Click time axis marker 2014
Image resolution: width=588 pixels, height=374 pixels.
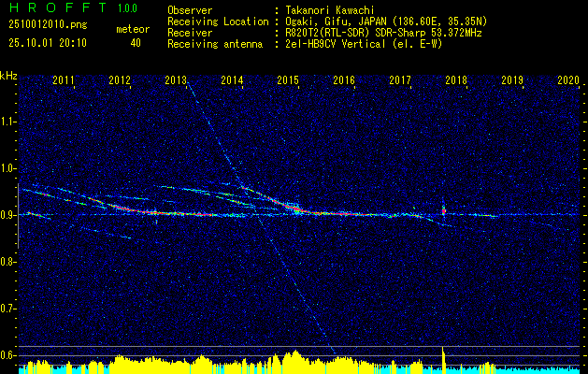click(232, 79)
